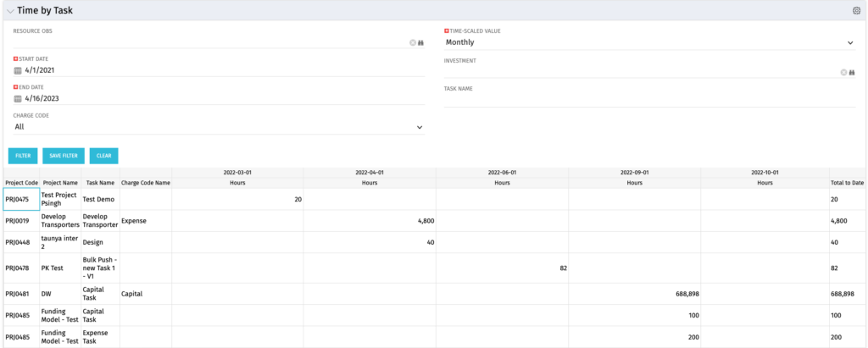Select project code PRJ0481 cell
The image size is (868, 348).
pyautogui.click(x=21, y=294)
